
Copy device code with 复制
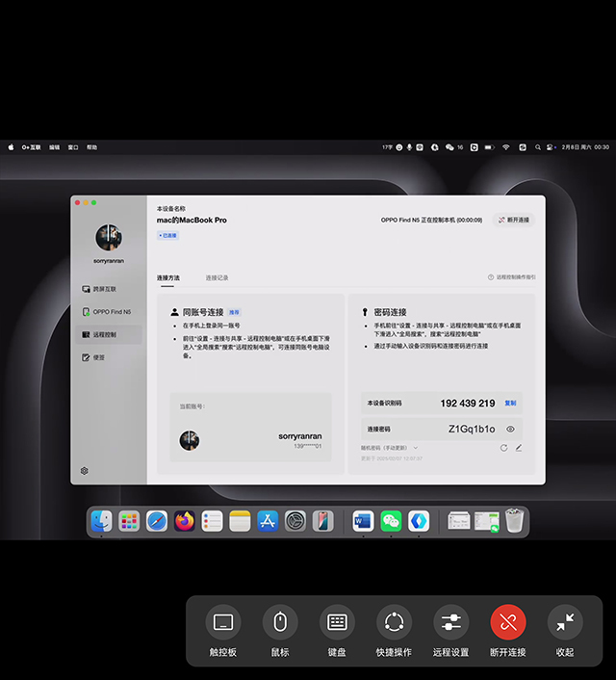510,404
